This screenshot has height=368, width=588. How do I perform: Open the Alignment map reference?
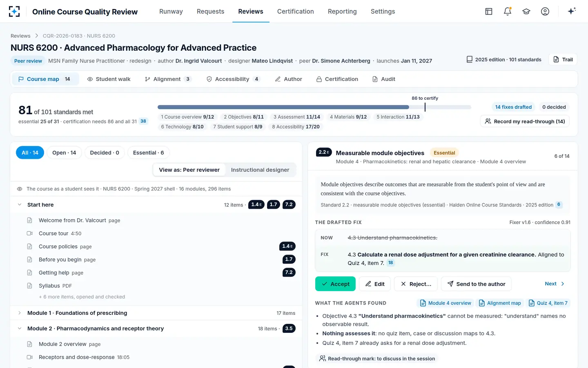click(x=500, y=303)
